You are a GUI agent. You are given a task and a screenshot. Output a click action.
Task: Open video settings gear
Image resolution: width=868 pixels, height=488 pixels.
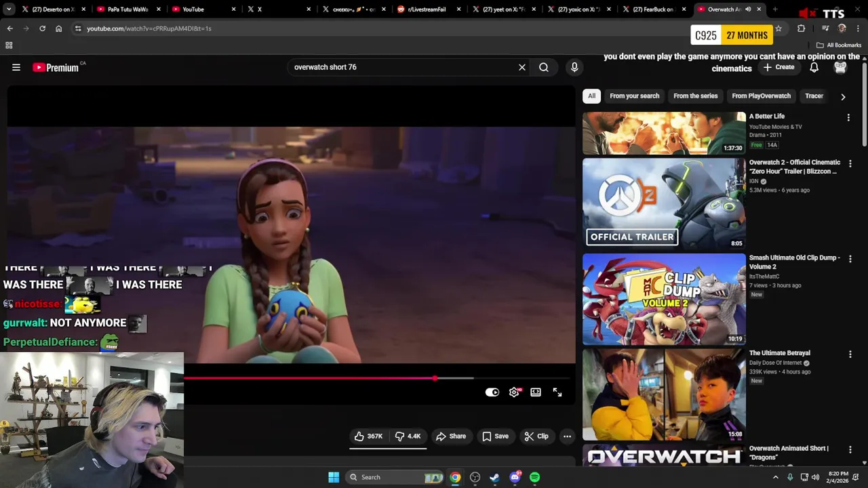[515, 392]
